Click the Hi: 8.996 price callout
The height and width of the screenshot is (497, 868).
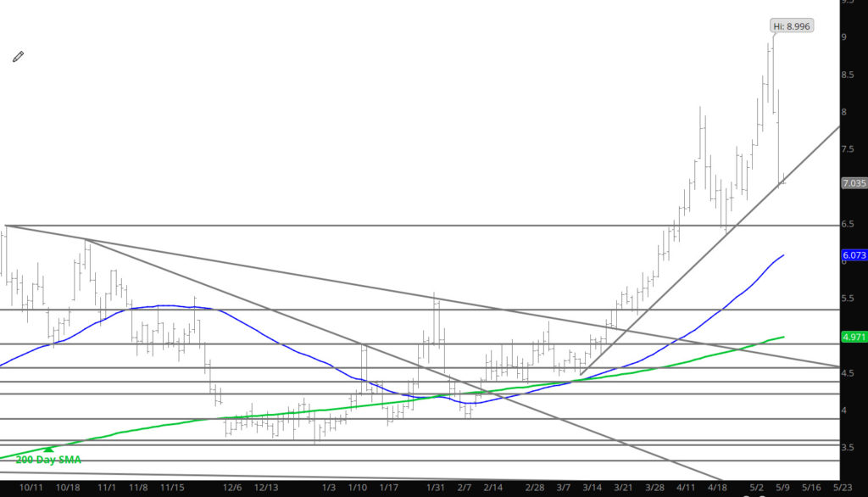(x=792, y=25)
